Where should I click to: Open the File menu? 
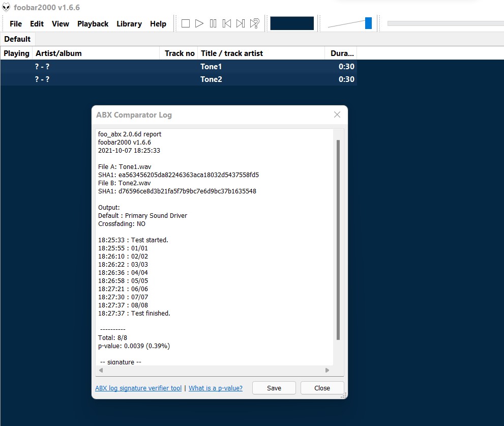tap(16, 24)
